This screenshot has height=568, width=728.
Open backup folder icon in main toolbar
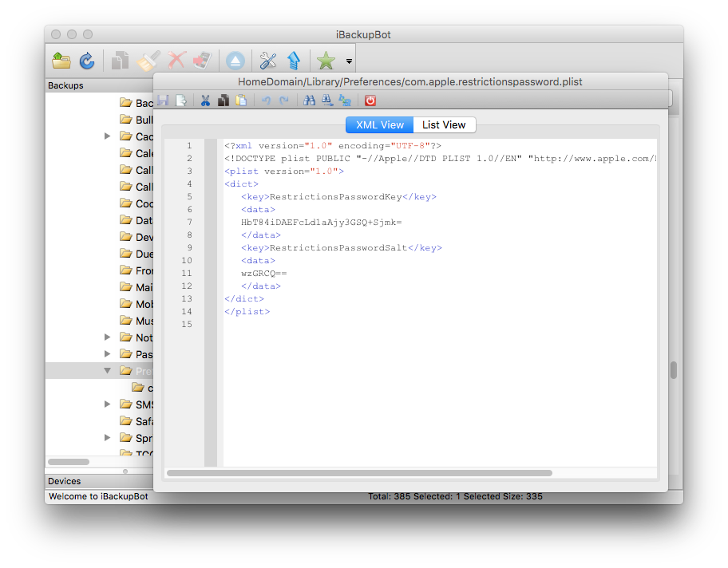[61, 61]
